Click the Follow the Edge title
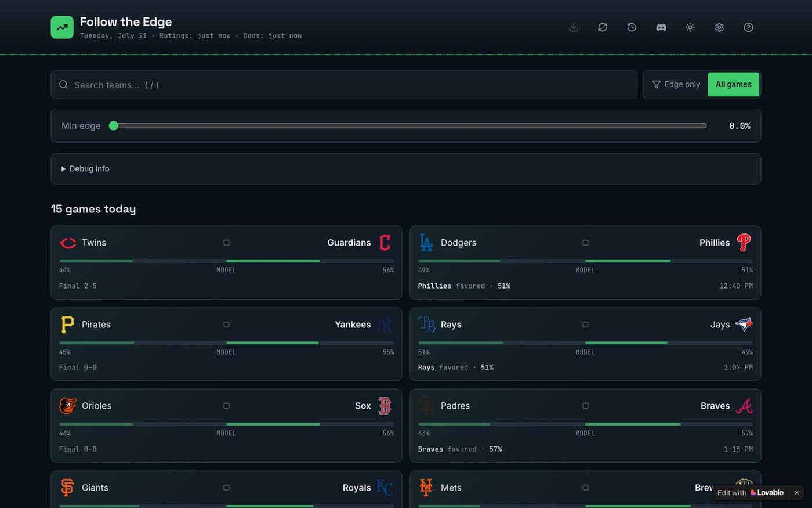 pos(126,22)
